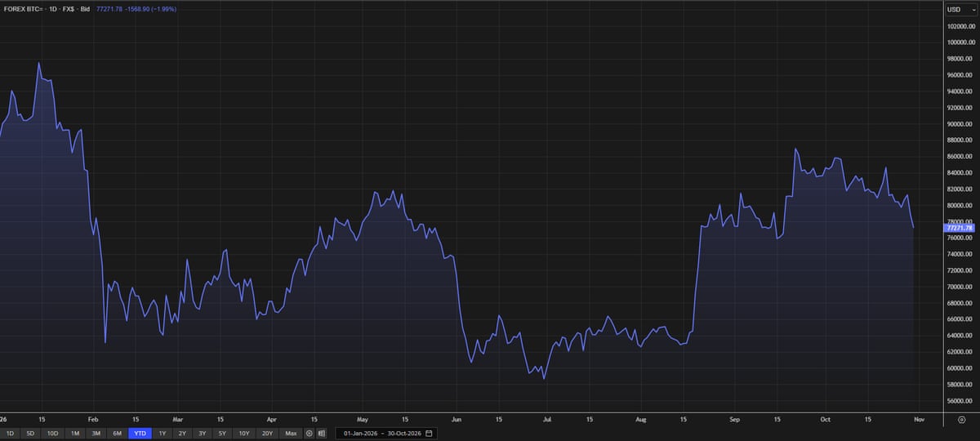This screenshot has height=441, width=980.
Task: Click the 102000.00 price axis label
Action: (960, 26)
